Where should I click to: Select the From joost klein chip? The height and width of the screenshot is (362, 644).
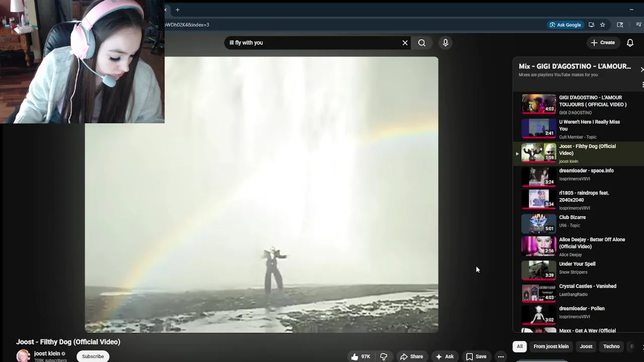click(x=551, y=346)
